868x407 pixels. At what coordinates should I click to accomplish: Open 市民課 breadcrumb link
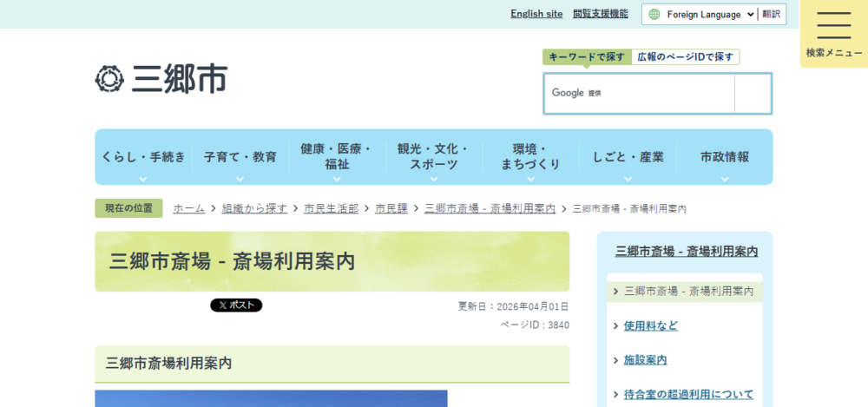click(x=391, y=209)
